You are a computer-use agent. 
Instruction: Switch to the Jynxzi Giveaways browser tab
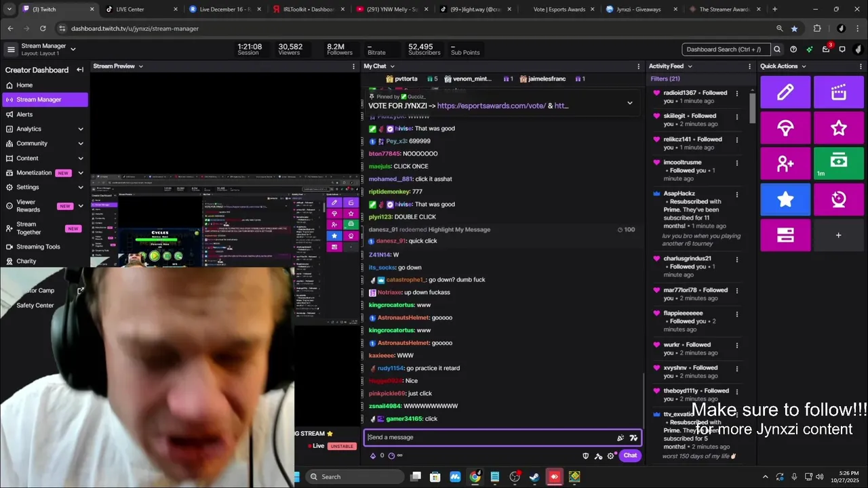coord(641,9)
